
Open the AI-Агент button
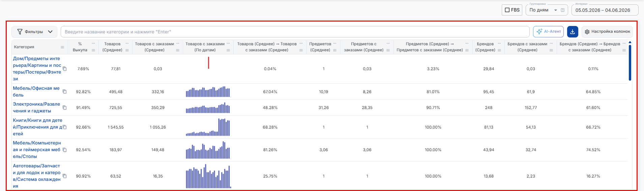tap(549, 32)
